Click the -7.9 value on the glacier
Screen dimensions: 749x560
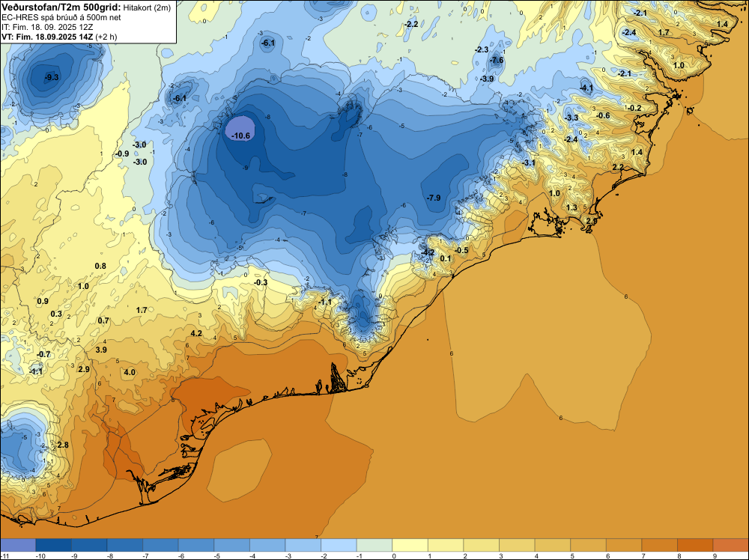click(434, 198)
